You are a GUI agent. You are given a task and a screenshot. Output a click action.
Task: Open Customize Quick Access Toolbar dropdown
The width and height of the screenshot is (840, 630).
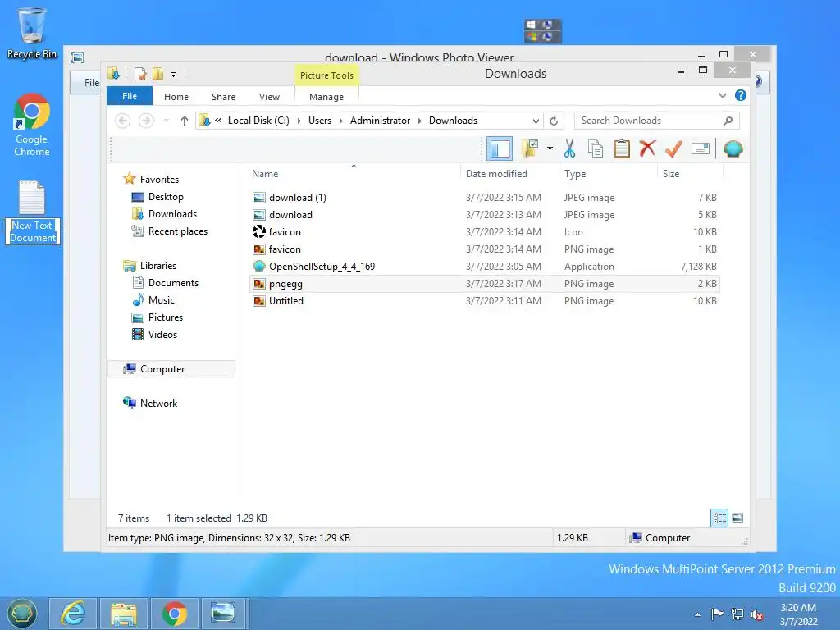coord(174,75)
